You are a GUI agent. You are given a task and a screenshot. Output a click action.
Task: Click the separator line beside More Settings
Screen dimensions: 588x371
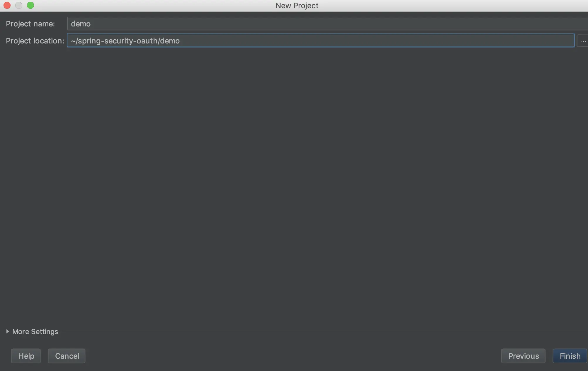tap(322, 331)
